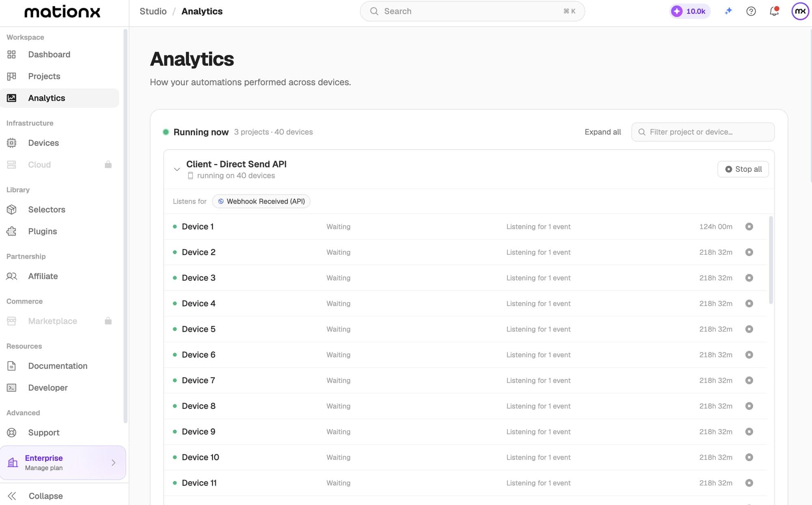
Task: Click the help question mark icon
Action: click(x=751, y=11)
